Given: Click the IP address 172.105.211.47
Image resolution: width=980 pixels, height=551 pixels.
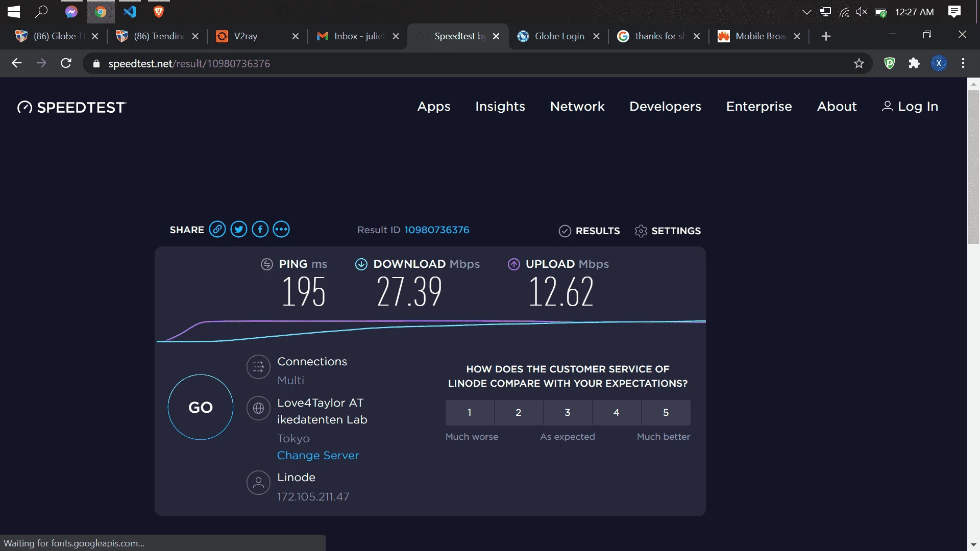Looking at the screenshot, I should pyautogui.click(x=313, y=497).
